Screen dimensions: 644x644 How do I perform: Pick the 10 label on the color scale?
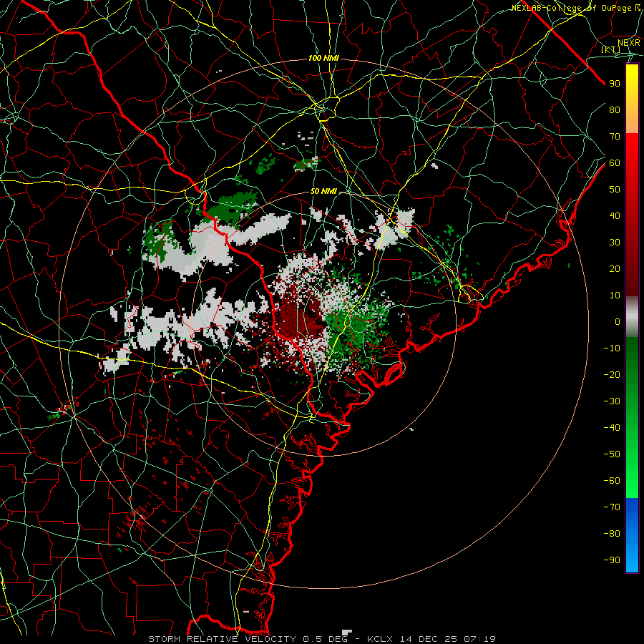point(615,296)
